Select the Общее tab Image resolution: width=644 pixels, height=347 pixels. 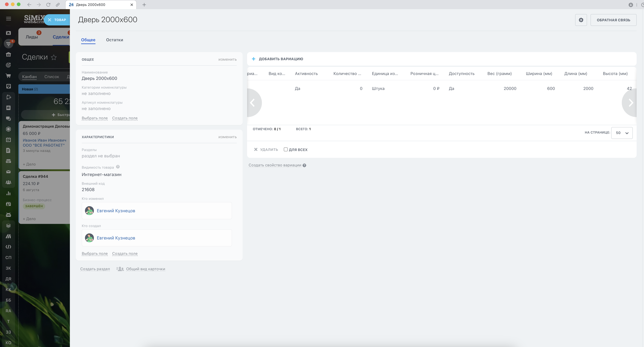click(88, 40)
